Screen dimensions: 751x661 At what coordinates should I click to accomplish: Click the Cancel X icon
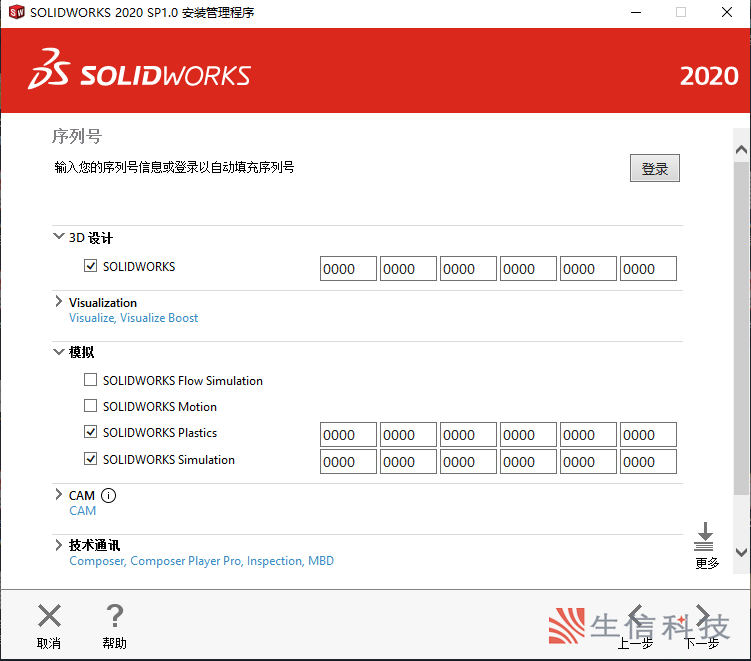[x=49, y=615]
